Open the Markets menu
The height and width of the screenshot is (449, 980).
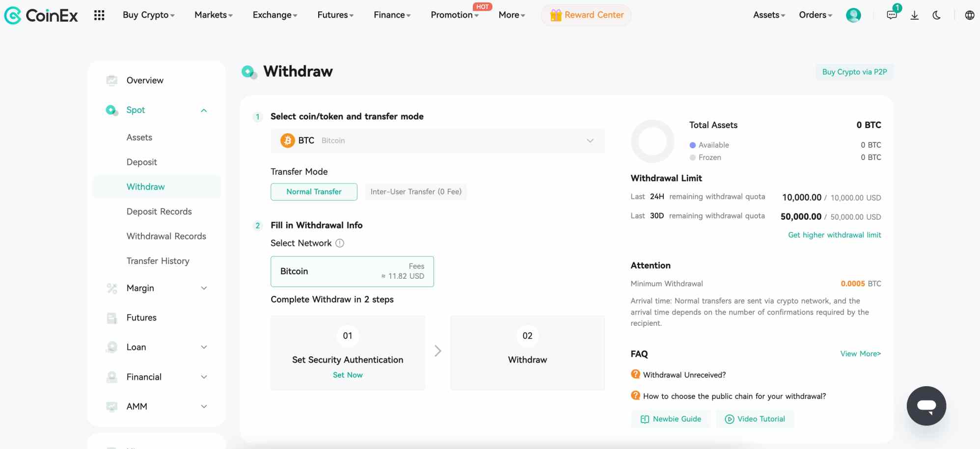pyautogui.click(x=212, y=15)
